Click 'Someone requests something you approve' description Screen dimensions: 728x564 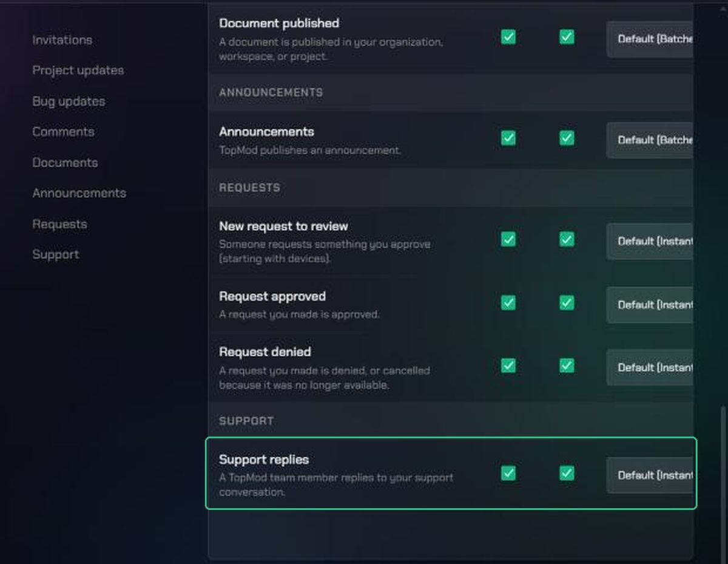tap(325, 251)
